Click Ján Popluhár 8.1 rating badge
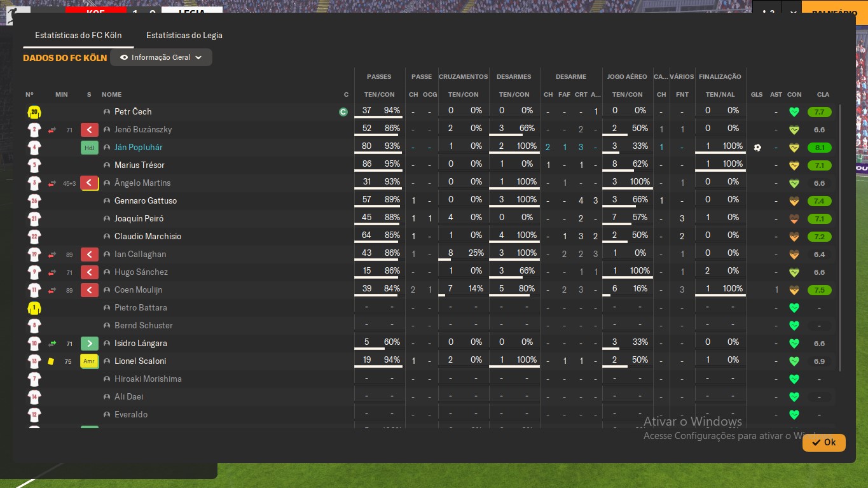Screen dimensions: 868x488 pyautogui.click(x=819, y=148)
